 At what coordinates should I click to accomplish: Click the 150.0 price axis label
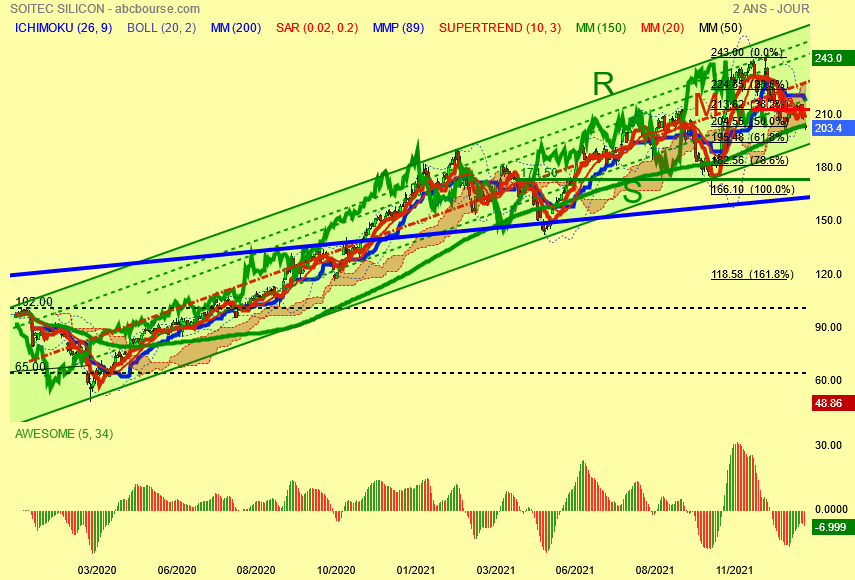coord(828,221)
